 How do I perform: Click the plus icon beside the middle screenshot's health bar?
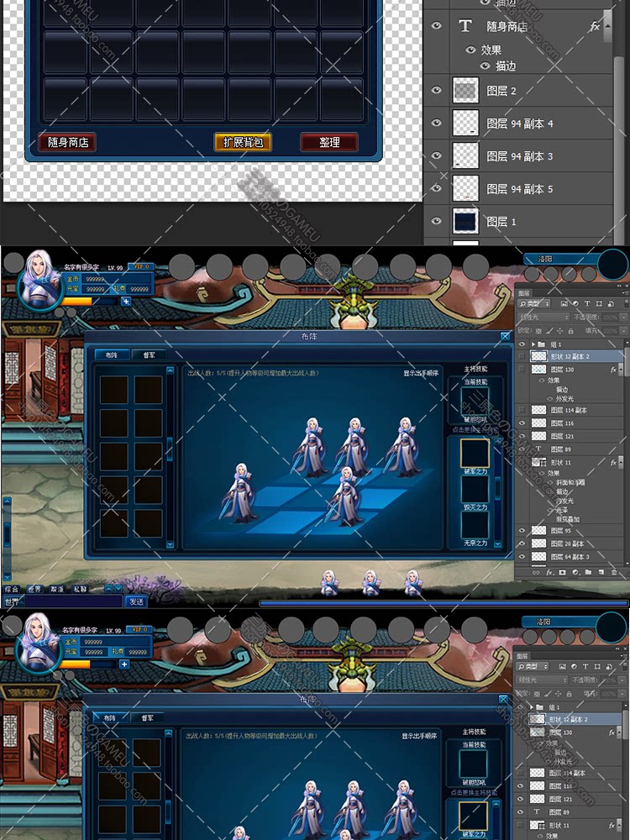[126, 301]
